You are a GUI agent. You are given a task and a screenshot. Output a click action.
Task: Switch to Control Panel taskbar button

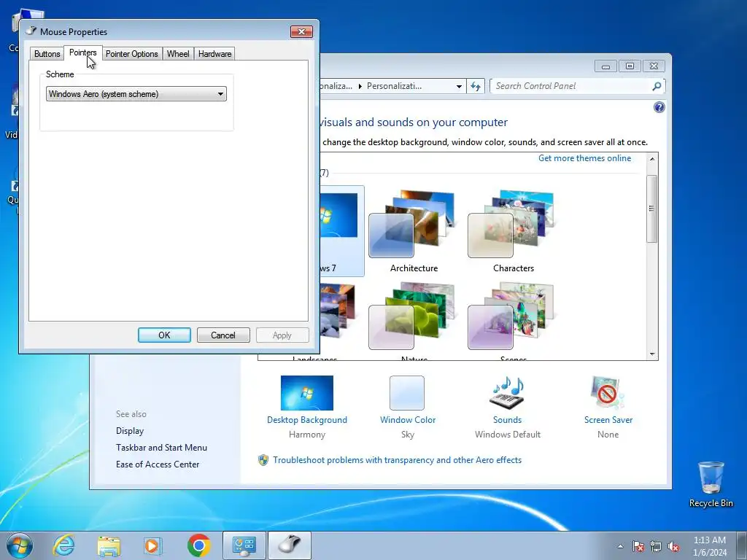click(244, 545)
